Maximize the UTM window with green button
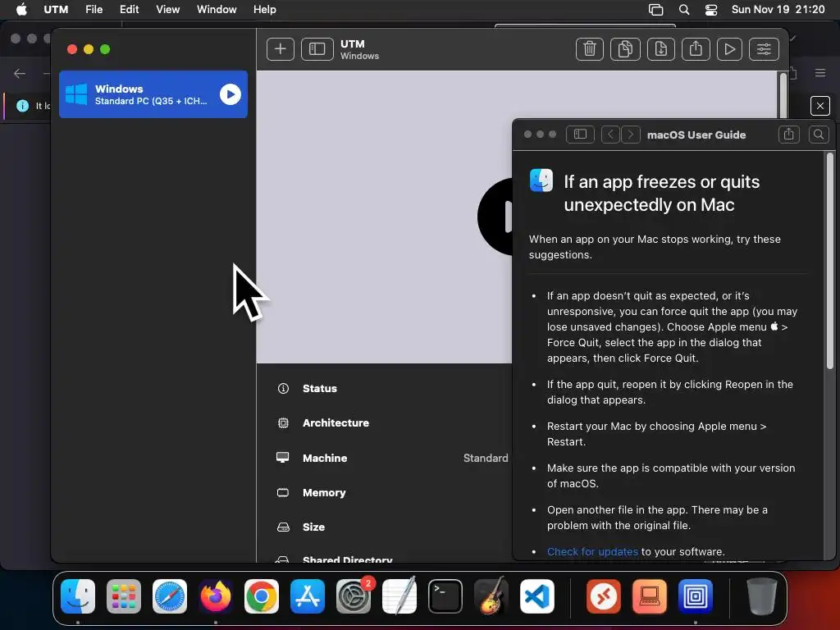 coord(105,49)
